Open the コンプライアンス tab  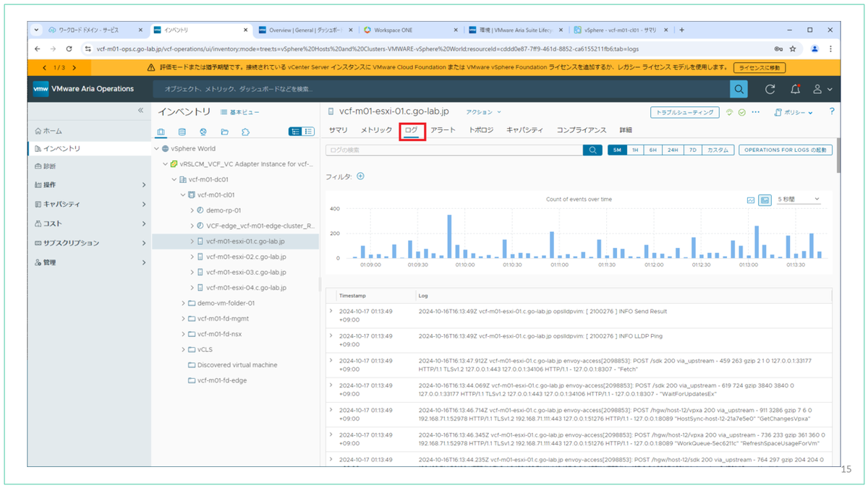581,130
